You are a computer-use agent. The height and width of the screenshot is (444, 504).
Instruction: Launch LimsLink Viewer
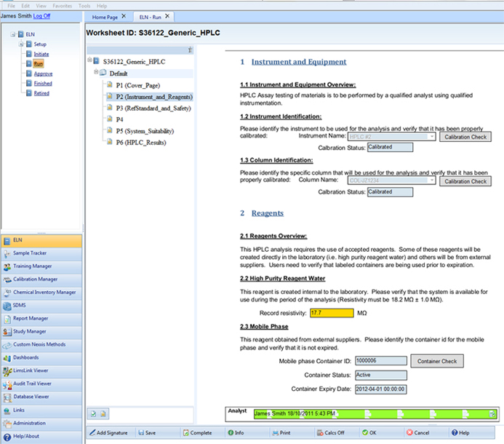(41, 371)
